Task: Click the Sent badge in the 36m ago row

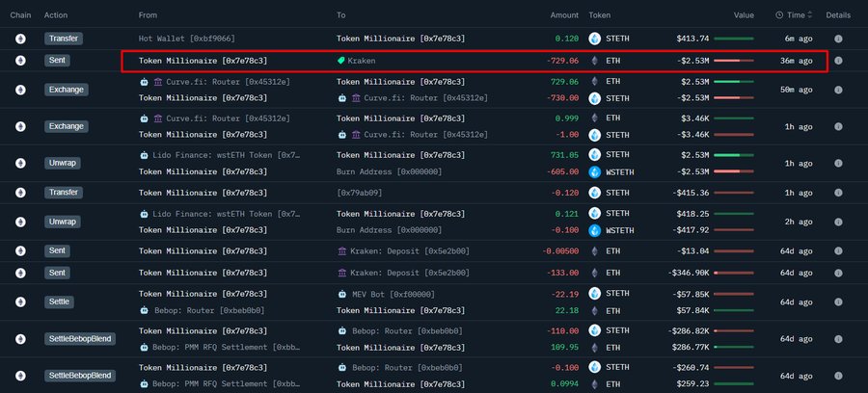Action: 57,61
